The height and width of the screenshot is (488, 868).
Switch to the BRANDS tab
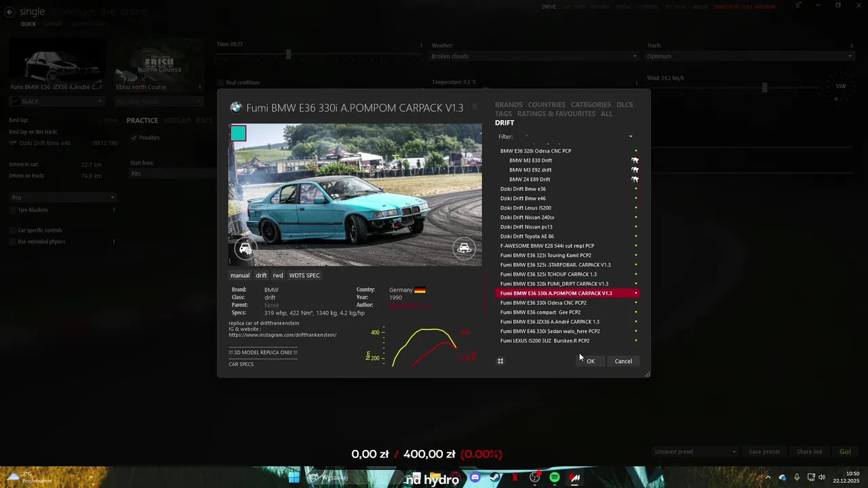tap(509, 104)
